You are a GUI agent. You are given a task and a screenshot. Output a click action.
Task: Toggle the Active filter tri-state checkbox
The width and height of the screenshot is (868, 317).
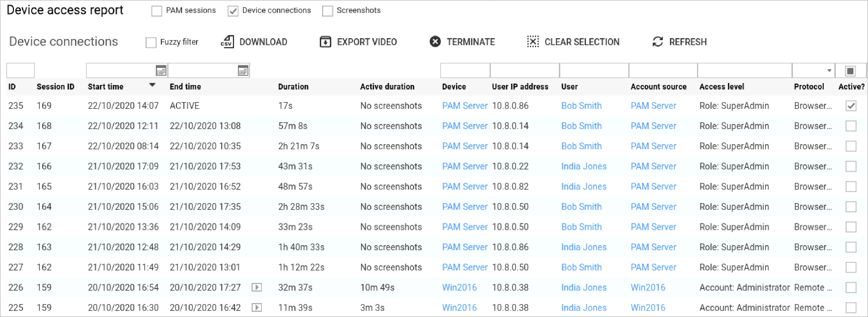[850, 71]
